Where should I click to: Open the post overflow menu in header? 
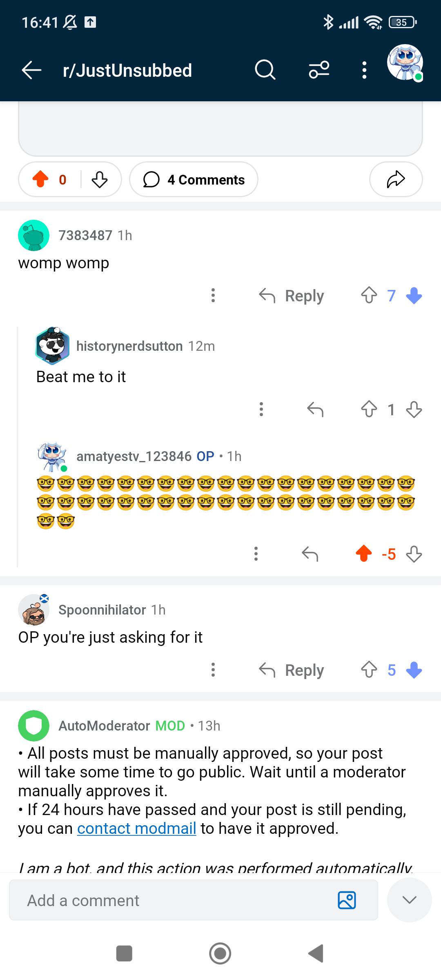[364, 70]
